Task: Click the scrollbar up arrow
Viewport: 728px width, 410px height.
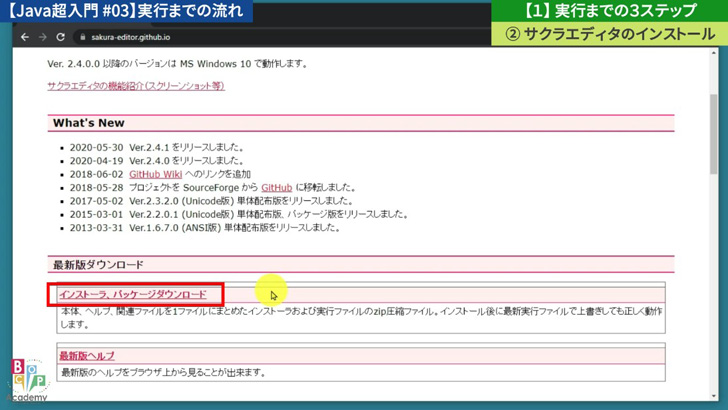Action: tap(714, 53)
